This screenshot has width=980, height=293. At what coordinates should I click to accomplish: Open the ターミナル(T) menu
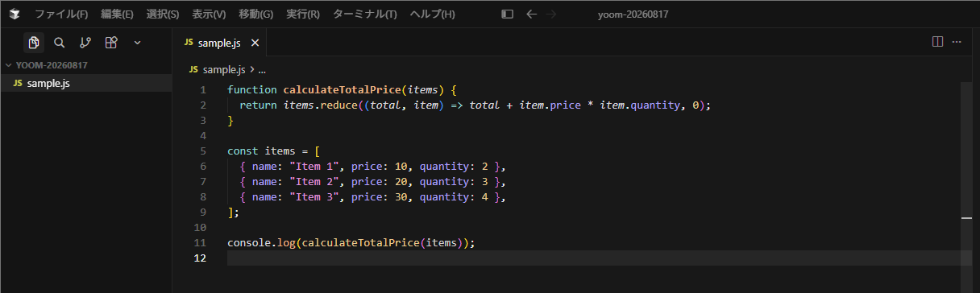[x=365, y=14]
